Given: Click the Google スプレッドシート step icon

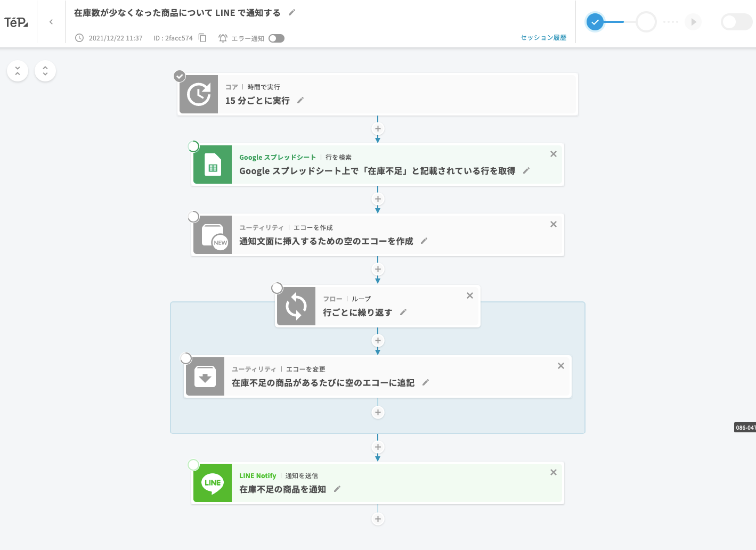Looking at the screenshot, I should pos(212,165).
